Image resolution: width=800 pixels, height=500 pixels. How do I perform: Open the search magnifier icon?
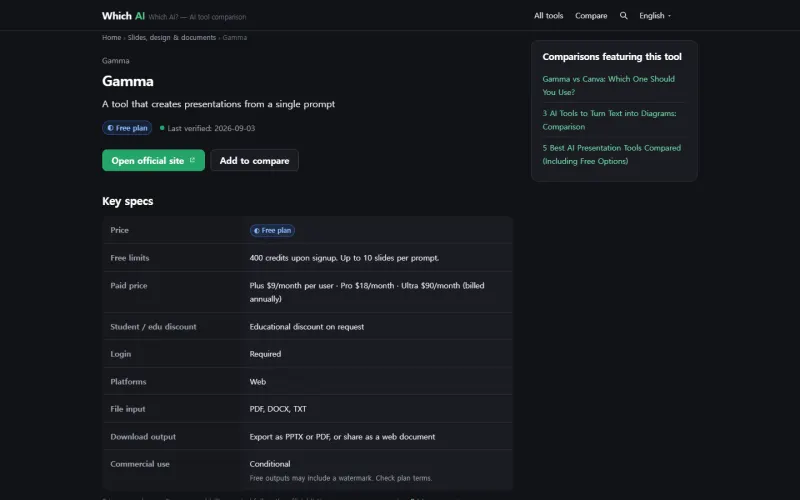[623, 16]
